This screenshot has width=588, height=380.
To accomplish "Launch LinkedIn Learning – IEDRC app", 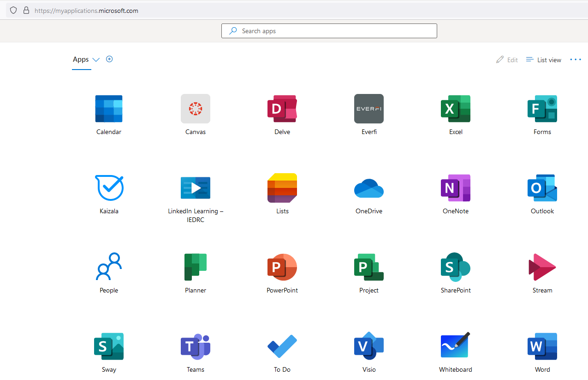I will coord(196,188).
